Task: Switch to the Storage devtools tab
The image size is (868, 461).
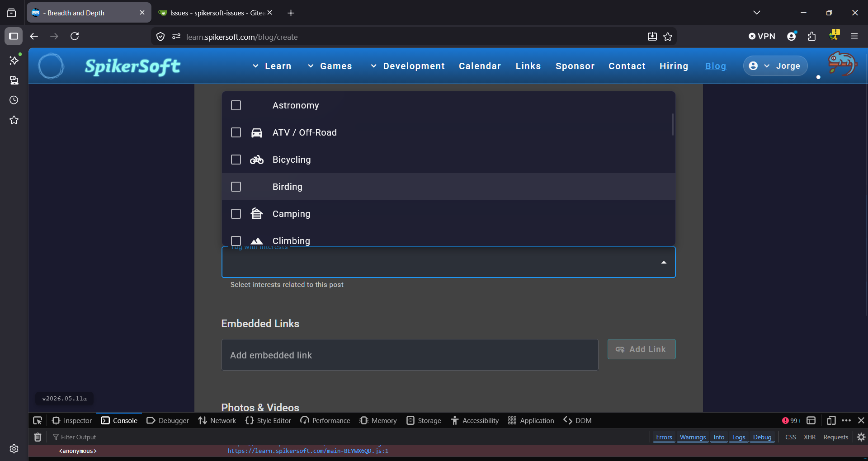Action: pos(424,421)
